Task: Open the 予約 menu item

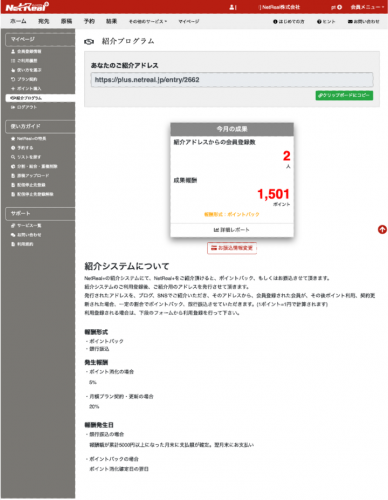Action: click(89, 21)
